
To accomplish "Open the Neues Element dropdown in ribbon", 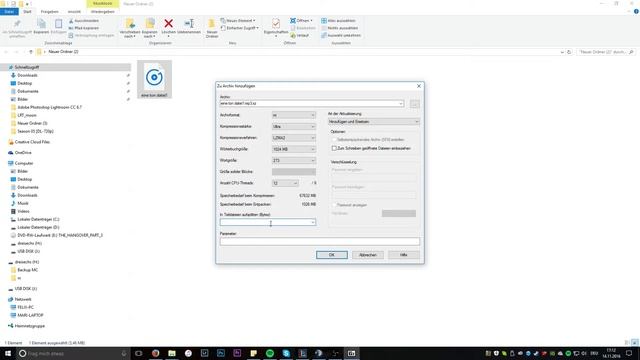I will click(x=238, y=20).
